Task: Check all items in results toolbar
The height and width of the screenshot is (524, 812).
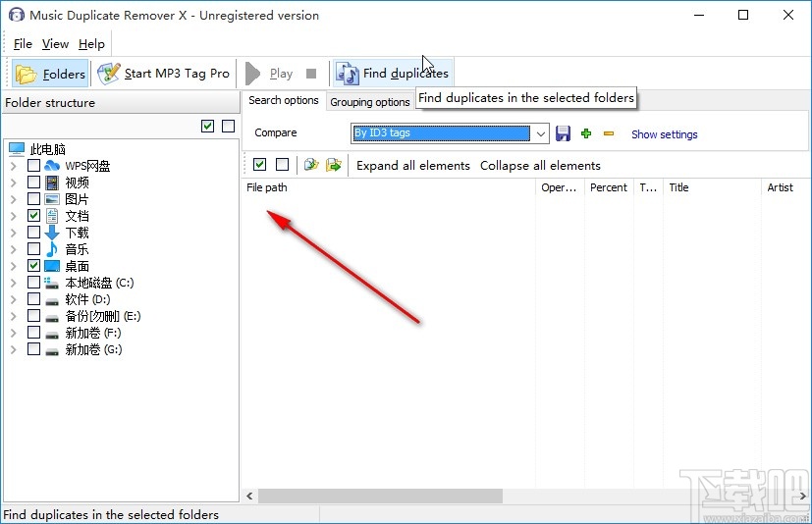Action: [x=260, y=165]
